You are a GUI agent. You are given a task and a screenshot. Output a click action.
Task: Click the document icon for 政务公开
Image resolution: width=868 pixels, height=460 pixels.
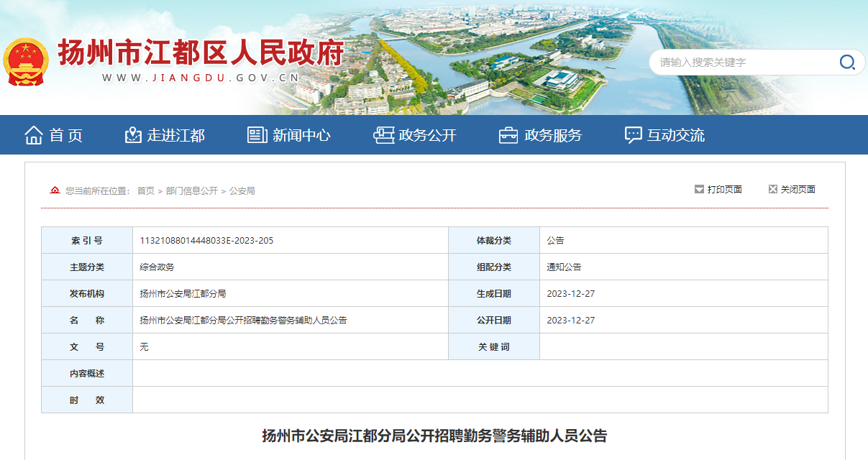(x=383, y=135)
